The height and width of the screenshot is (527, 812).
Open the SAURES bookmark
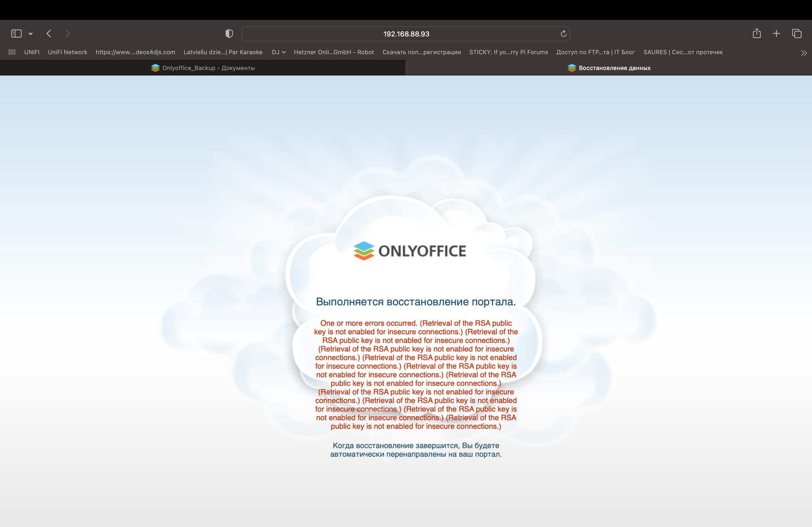pyautogui.click(x=683, y=52)
